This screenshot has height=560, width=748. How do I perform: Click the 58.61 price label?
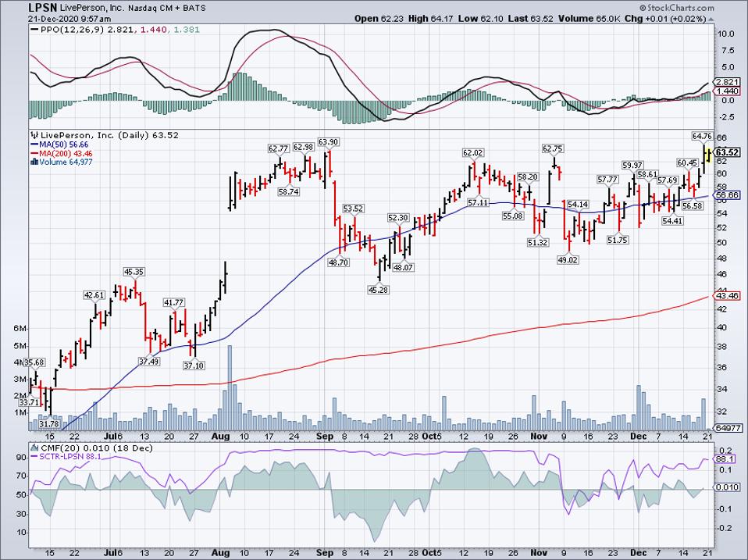coord(647,175)
